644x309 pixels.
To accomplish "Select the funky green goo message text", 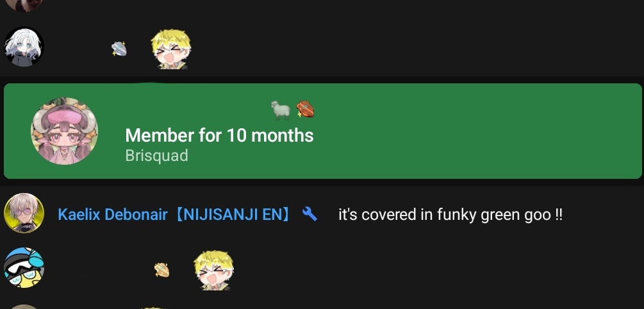I will [450, 215].
